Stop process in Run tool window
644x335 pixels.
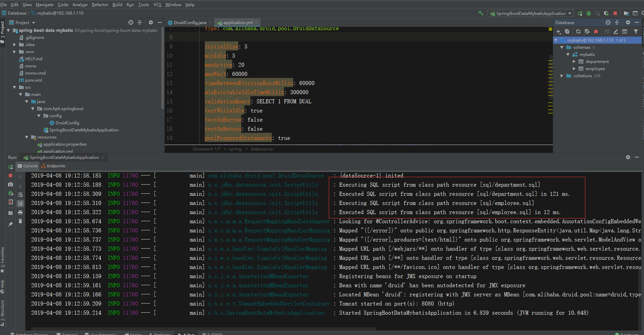pos(11,175)
